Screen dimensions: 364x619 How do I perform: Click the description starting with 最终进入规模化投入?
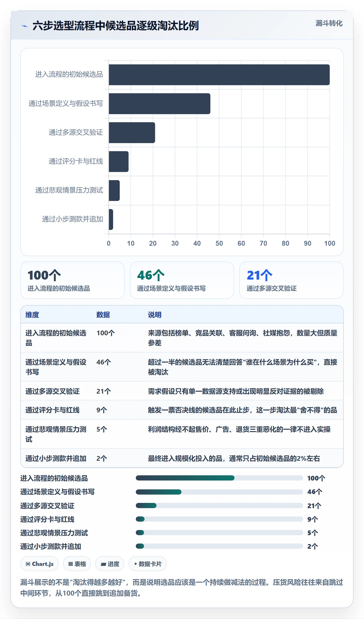tap(234, 458)
